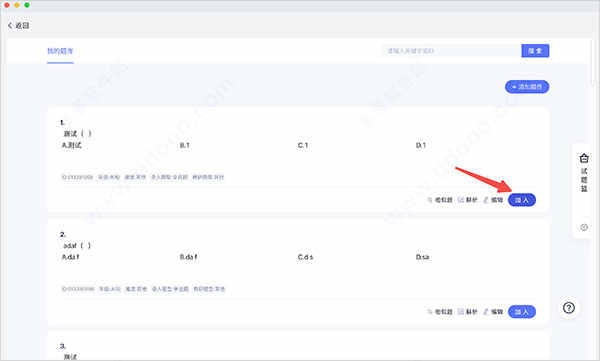Add question 2 with 加入 button
This screenshot has width=600, height=361.
tap(522, 312)
